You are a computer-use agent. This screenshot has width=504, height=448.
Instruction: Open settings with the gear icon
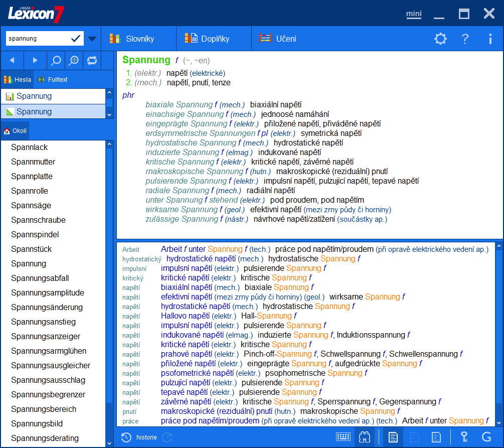[x=440, y=39]
